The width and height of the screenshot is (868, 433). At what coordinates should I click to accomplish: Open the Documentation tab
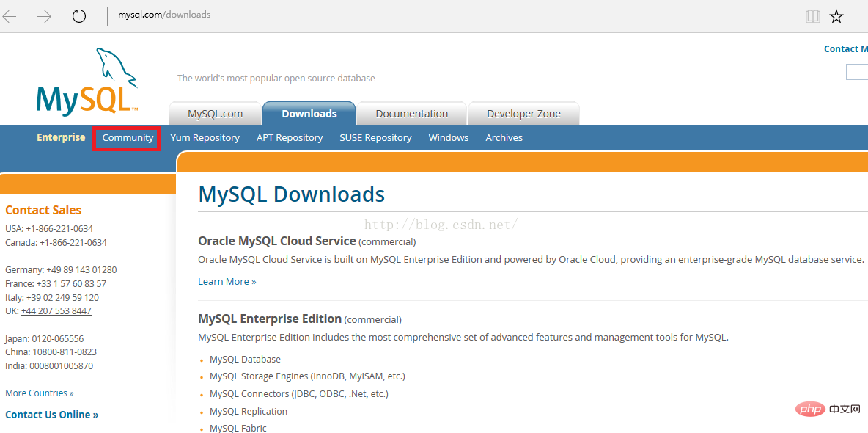click(411, 114)
